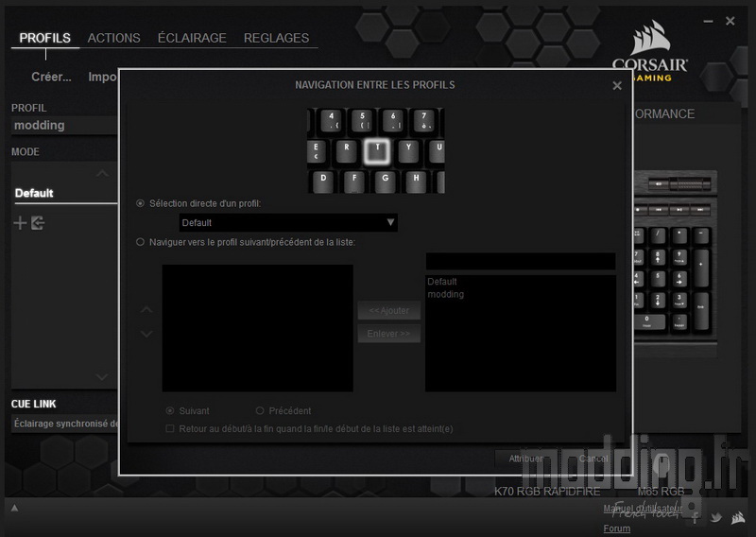The image size is (756, 537).
Task: Open the Default profile dropdown
Action: click(288, 222)
